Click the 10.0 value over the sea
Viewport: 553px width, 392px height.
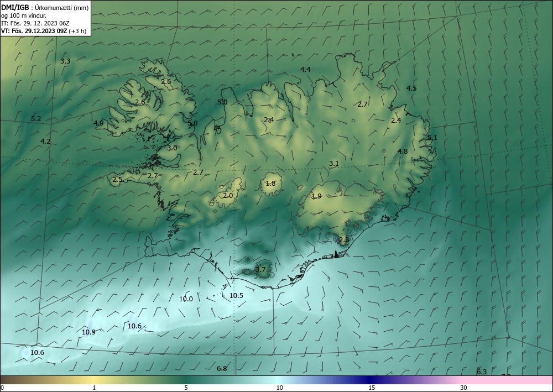186,299
